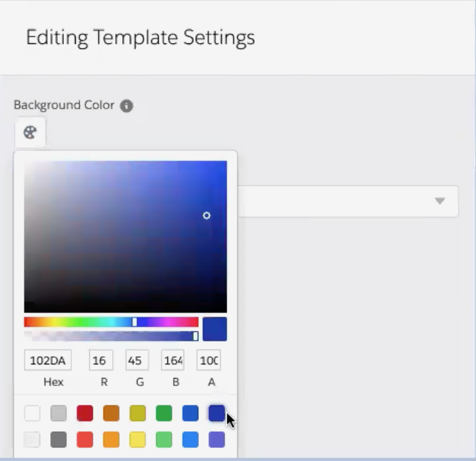Select the dark red color swatch
Screen dimensions: 476x461
click(85, 413)
